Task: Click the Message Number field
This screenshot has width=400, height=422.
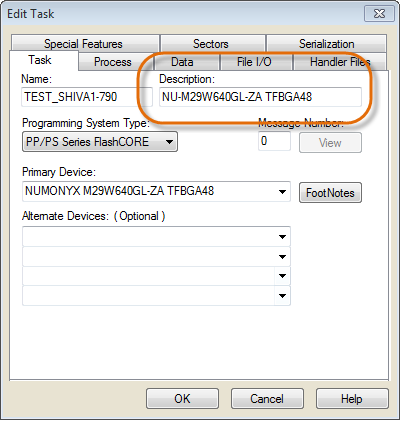Action: [x=274, y=141]
